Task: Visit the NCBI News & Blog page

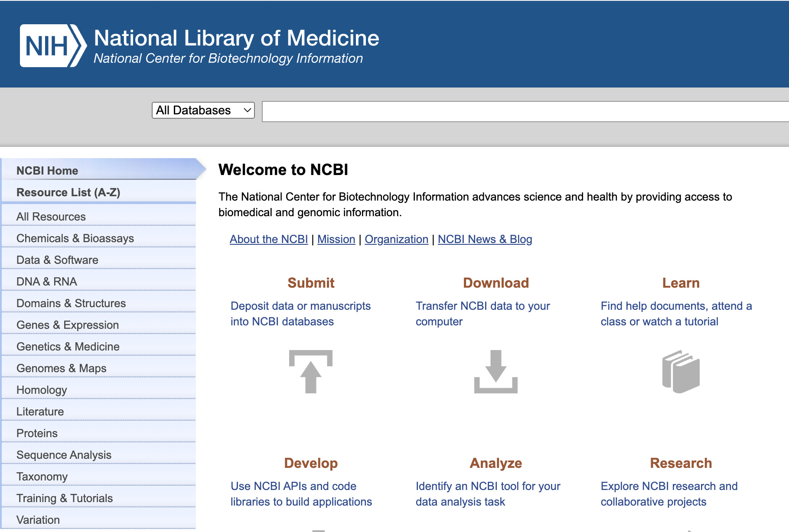Action: pos(485,239)
